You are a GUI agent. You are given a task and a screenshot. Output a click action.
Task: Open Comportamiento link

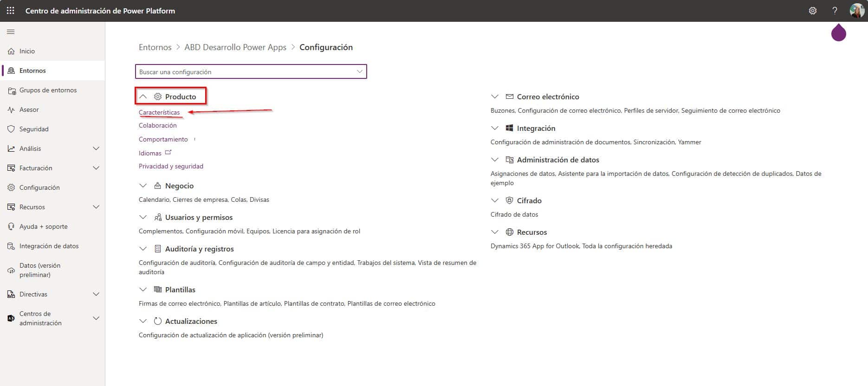[163, 139]
